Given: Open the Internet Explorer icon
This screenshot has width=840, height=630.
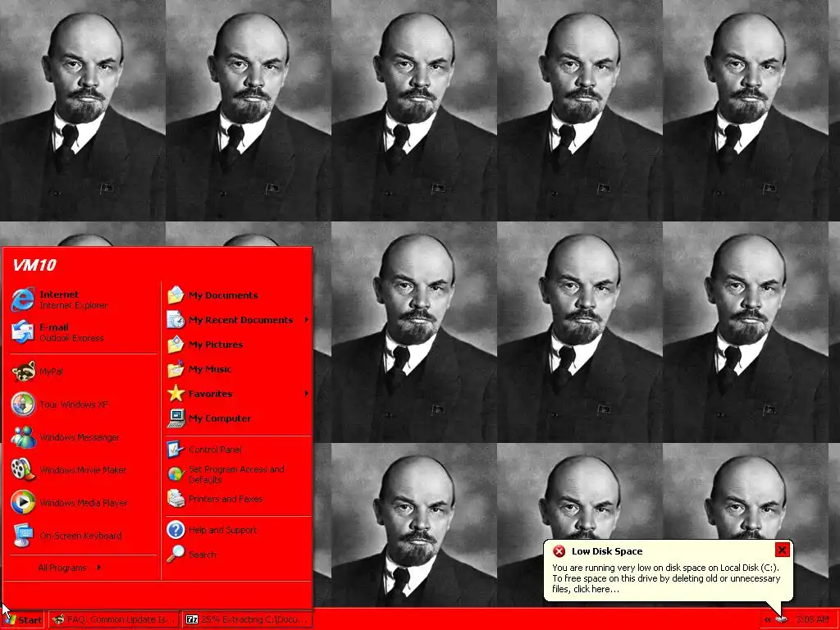Looking at the screenshot, I should pyautogui.click(x=22, y=299).
